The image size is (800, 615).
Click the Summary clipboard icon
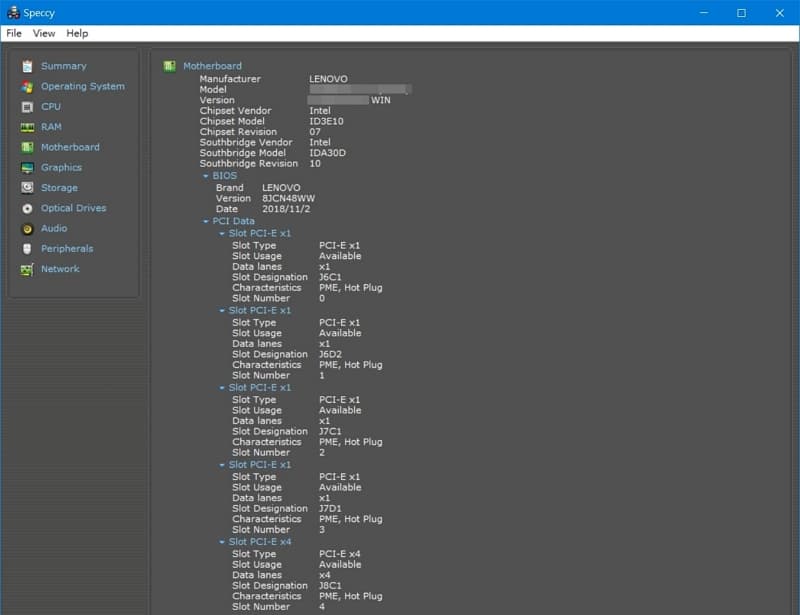pyautogui.click(x=27, y=66)
